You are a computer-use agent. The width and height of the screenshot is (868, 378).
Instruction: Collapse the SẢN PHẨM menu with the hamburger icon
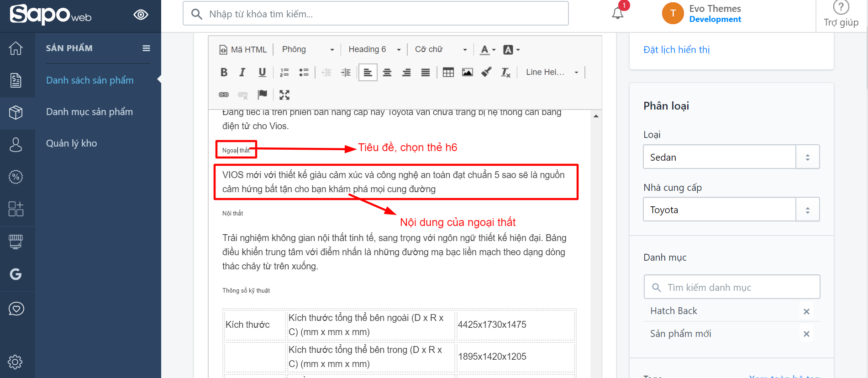point(147,48)
